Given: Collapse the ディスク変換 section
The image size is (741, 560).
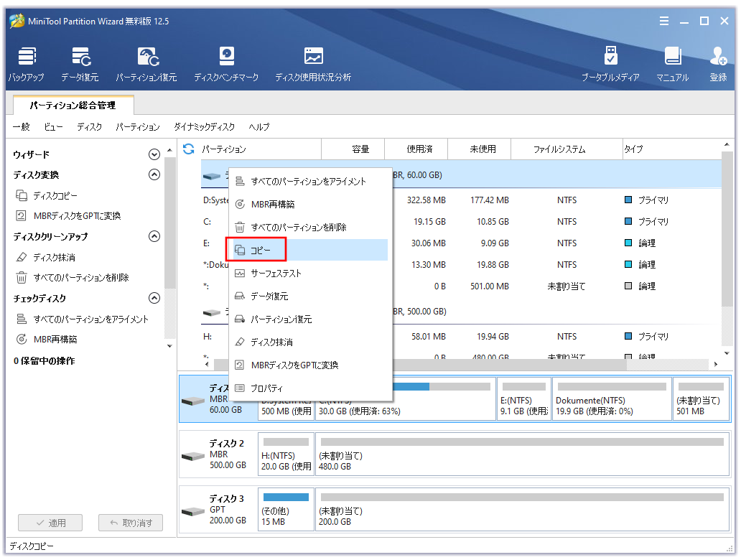Looking at the screenshot, I should pos(154,174).
